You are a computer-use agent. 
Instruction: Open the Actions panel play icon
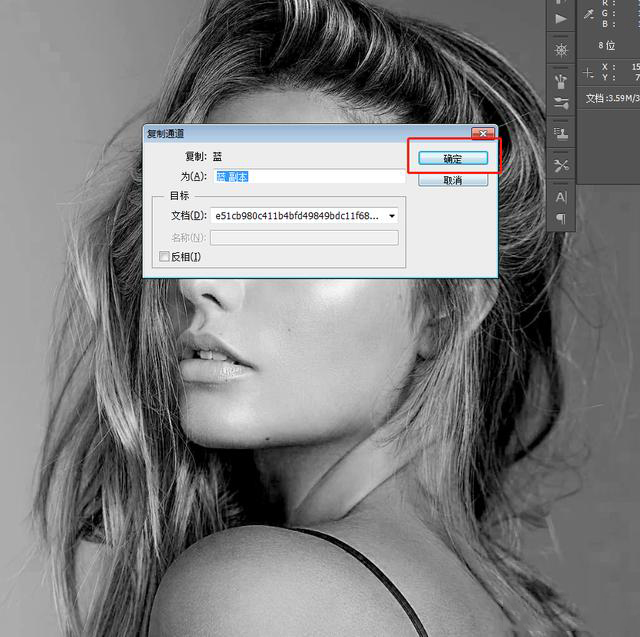561,19
